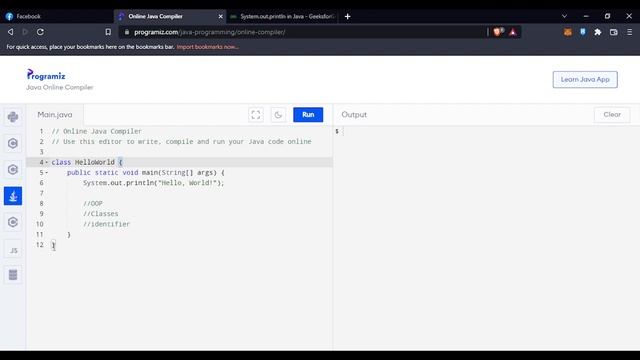Switch to System.out.println GeeksforGeeks tab
The height and width of the screenshot is (360, 640).
[x=282, y=16]
